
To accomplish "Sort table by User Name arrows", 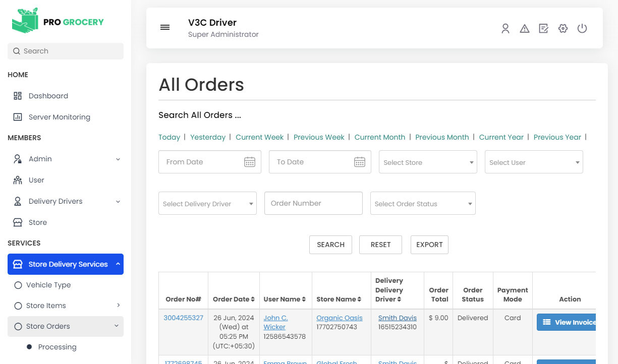I will click(x=304, y=299).
